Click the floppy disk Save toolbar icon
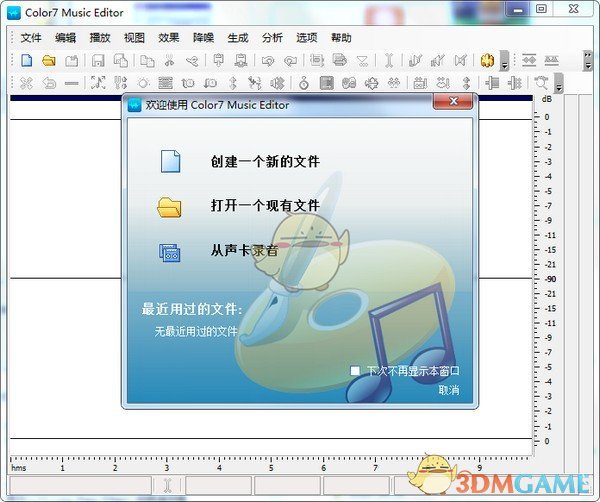 pos(98,60)
